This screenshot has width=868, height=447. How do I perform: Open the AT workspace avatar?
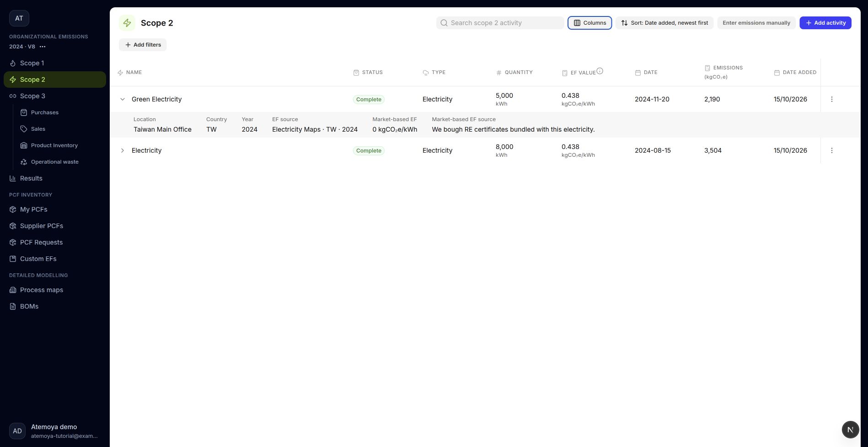[19, 18]
